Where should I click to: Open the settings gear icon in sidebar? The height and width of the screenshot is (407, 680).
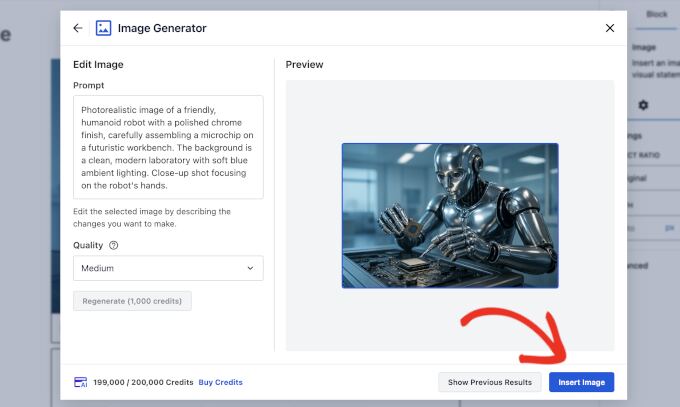pos(643,105)
